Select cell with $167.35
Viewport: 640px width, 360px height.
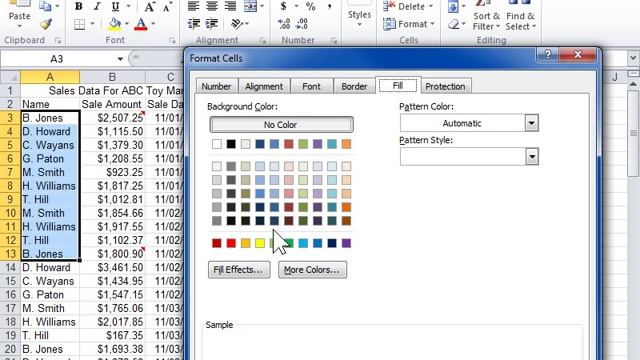pyautogui.click(x=112, y=336)
